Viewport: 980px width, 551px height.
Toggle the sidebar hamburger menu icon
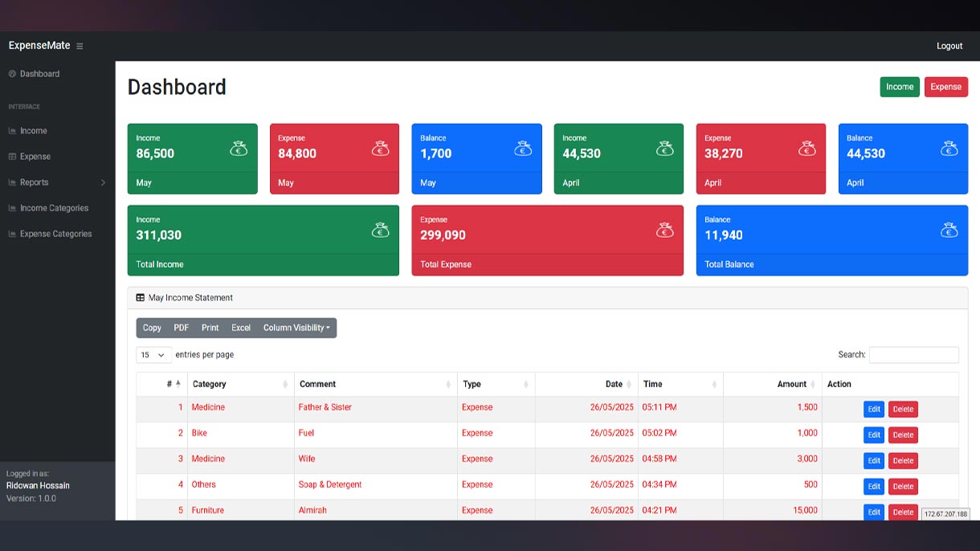80,47
